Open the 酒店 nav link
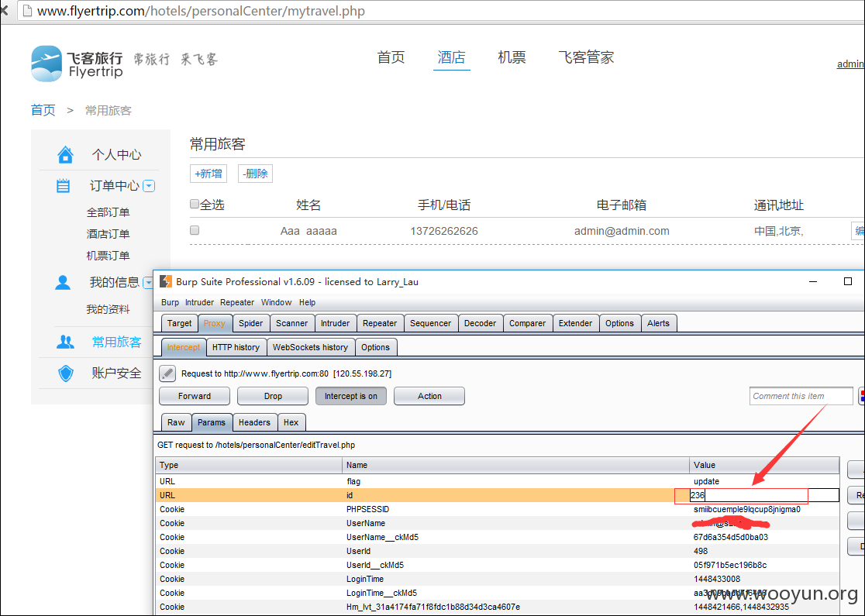Screen dimensions: 865x616 451,57
